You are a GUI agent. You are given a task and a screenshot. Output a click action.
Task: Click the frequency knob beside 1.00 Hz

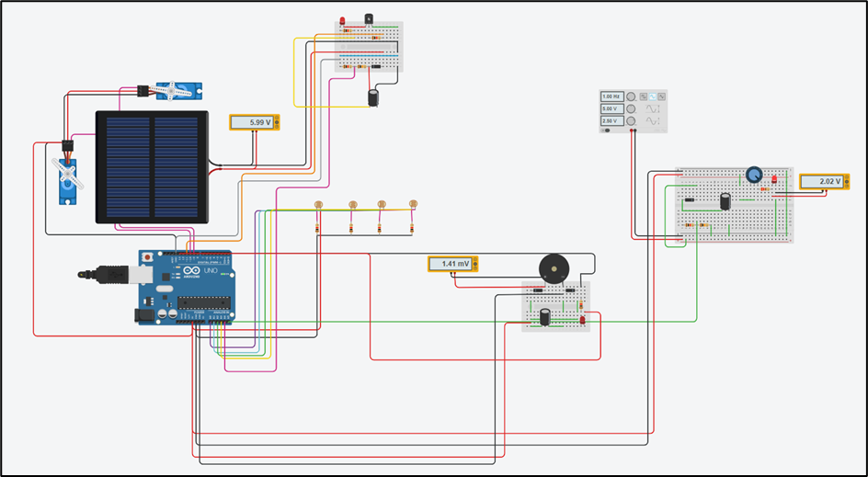631,97
